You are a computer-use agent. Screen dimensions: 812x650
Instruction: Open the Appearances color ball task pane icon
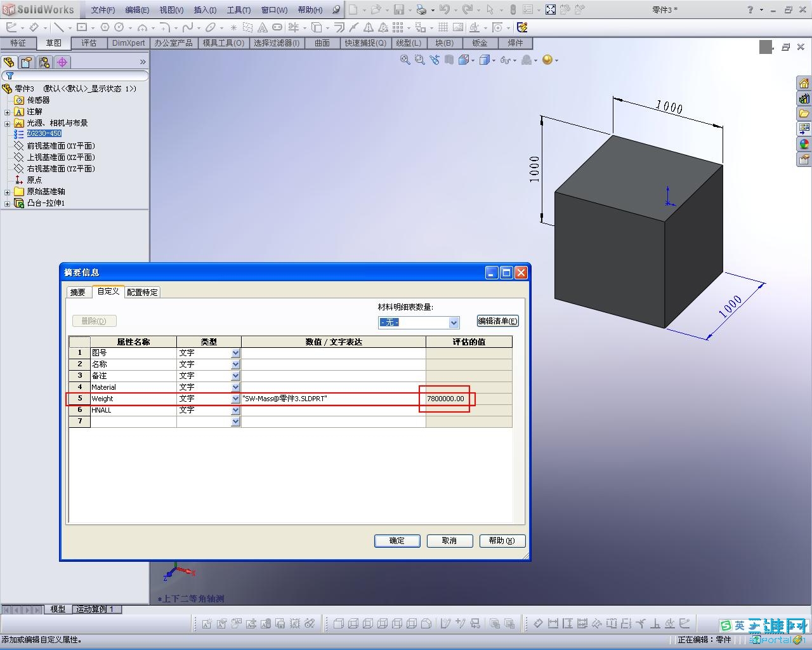pyautogui.click(x=804, y=145)
